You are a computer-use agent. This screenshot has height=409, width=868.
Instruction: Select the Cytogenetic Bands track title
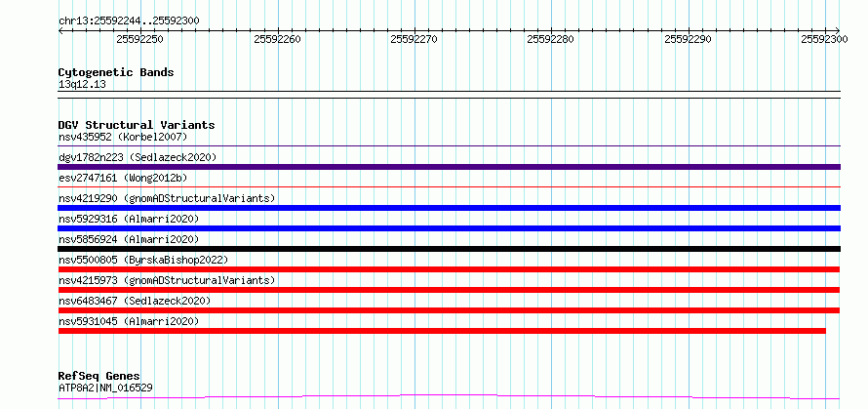tap(116, 72)
